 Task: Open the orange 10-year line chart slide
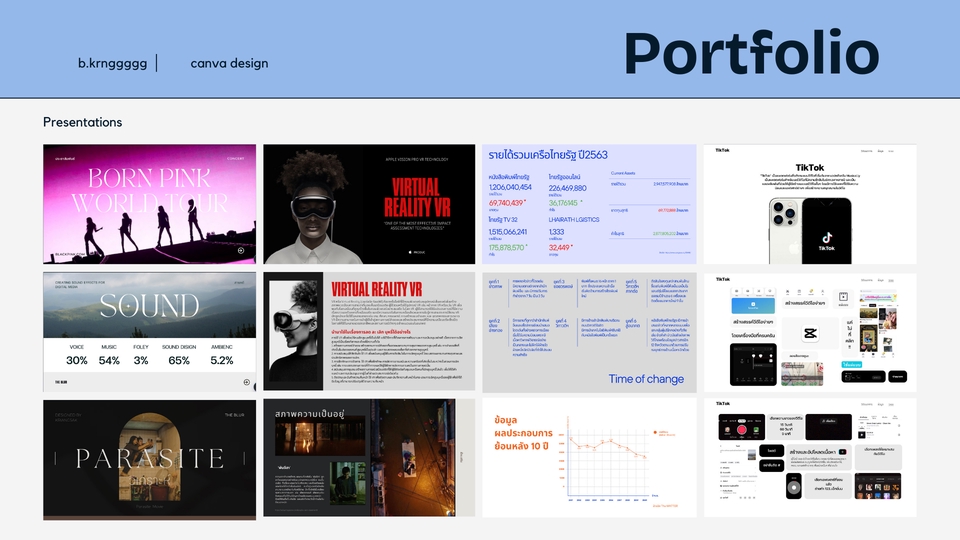click(x=589, y=458)
